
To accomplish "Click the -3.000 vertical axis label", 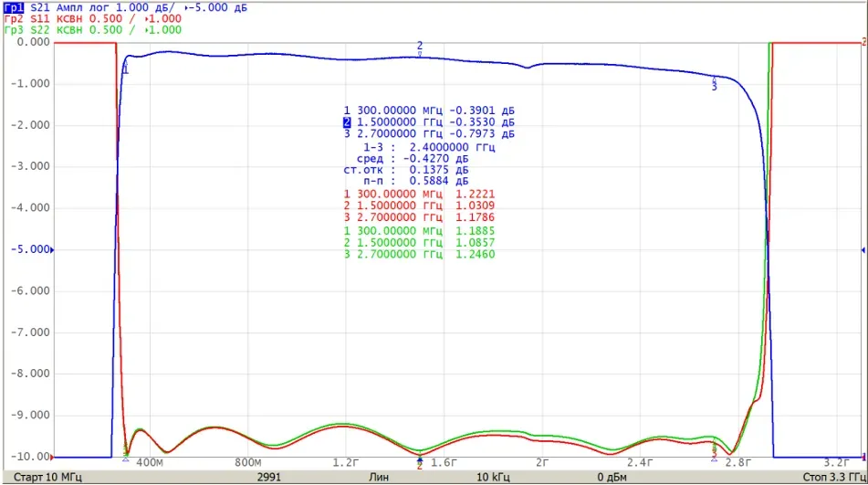I will pyautogui.click(x=30, y=166).
